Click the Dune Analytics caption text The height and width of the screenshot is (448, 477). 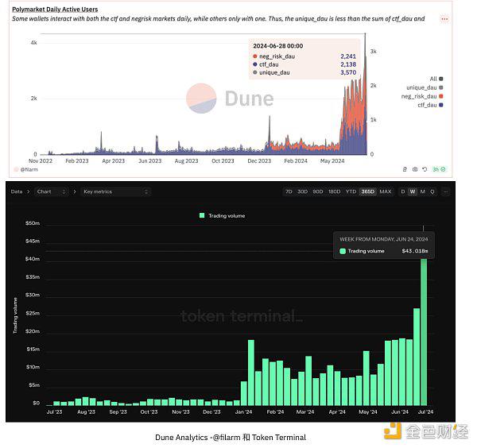[231, 438]
